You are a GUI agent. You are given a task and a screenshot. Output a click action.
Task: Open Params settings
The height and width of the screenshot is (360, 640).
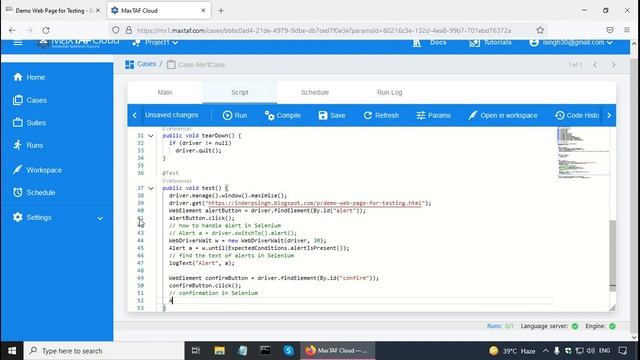coord(433,116)
